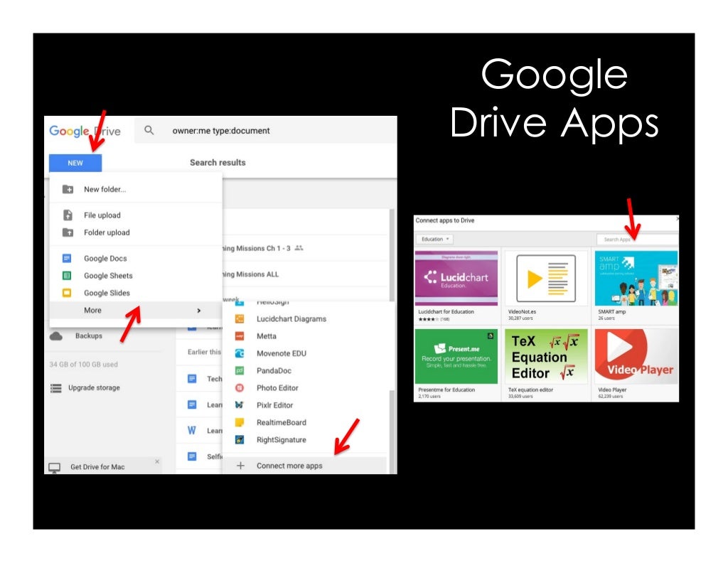Click the Upgrade storage icon
The width and height of the screenshot is (728, 563).
(55, 388)
